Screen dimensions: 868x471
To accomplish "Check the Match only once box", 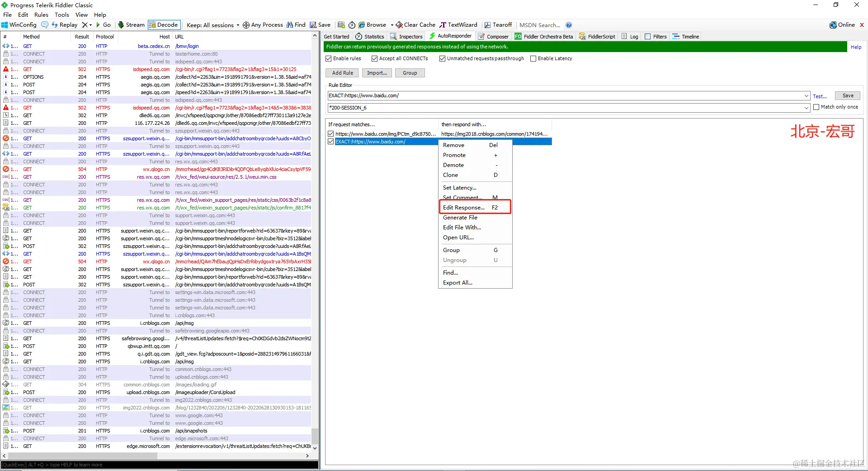I will pos(816,107).
